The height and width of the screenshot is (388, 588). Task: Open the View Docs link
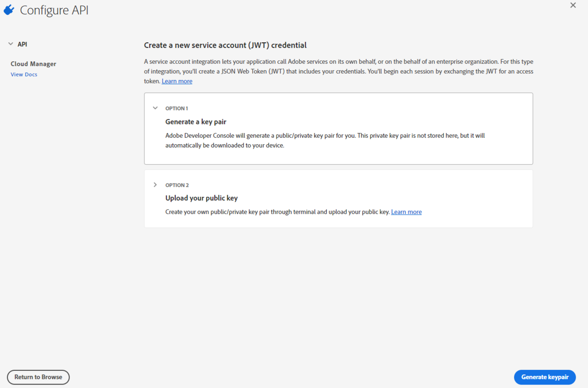(x=24, y=75)
